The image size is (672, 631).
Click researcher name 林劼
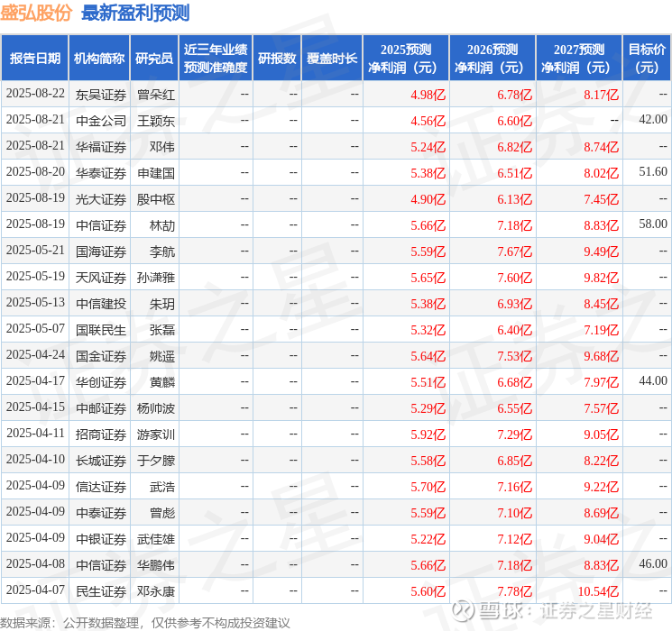coord(162,225)
